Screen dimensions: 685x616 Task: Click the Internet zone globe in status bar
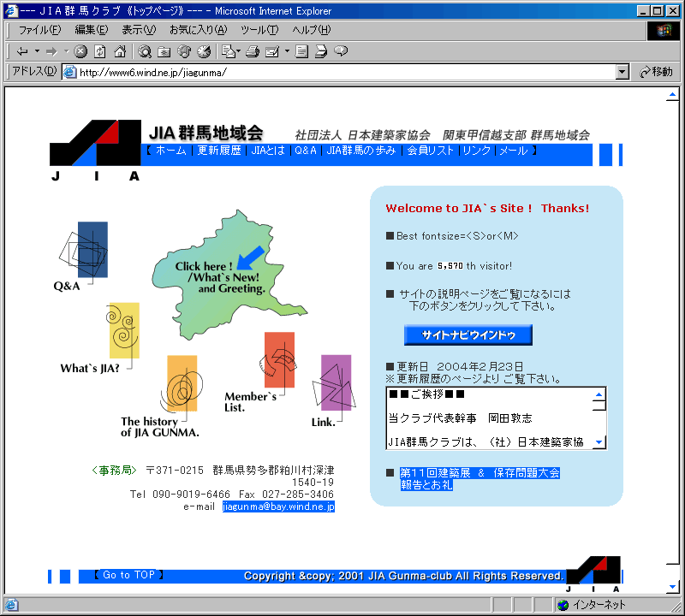tap(563, 605)
